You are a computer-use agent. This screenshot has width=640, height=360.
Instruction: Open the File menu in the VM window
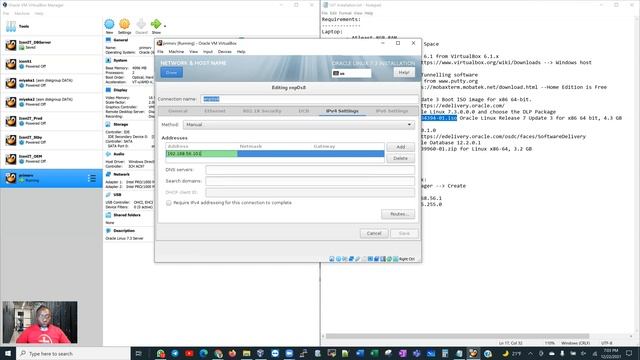click(160, 52)
